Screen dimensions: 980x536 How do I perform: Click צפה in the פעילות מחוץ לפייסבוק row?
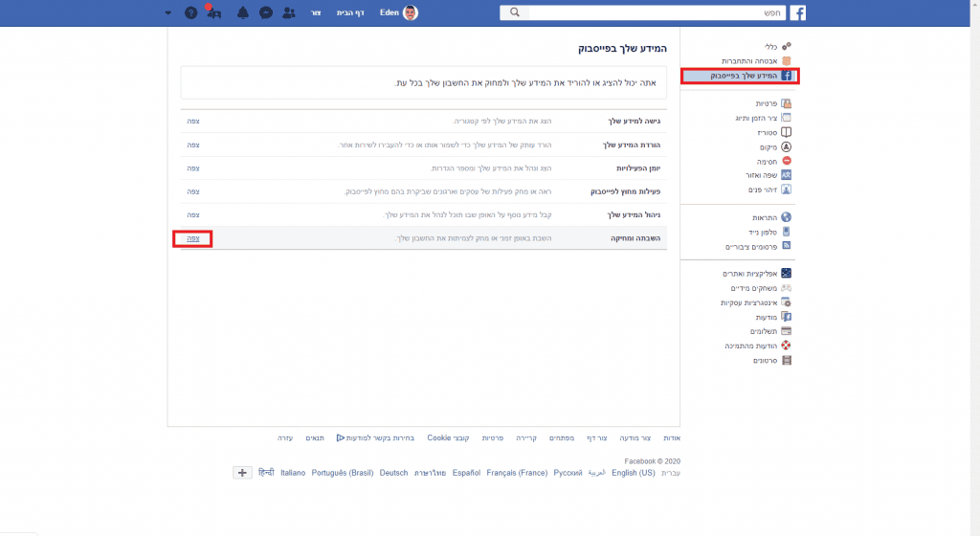(193, 191)
